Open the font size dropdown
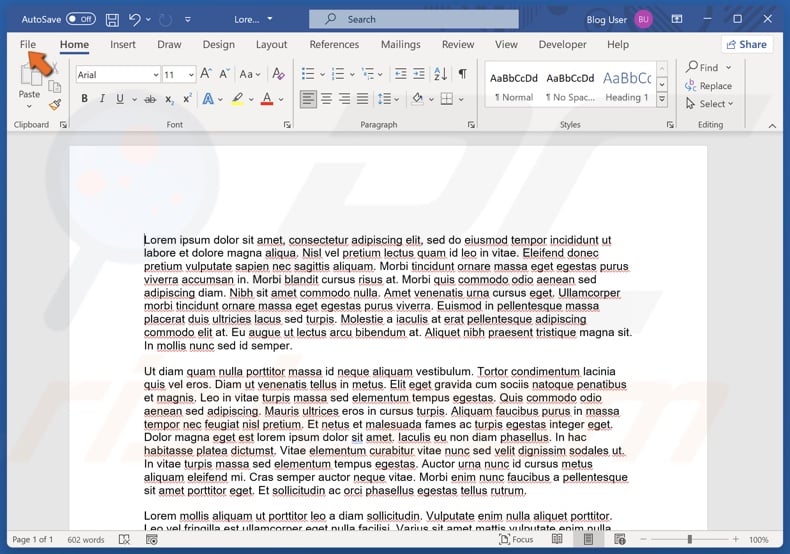 [x=191, y=75]
